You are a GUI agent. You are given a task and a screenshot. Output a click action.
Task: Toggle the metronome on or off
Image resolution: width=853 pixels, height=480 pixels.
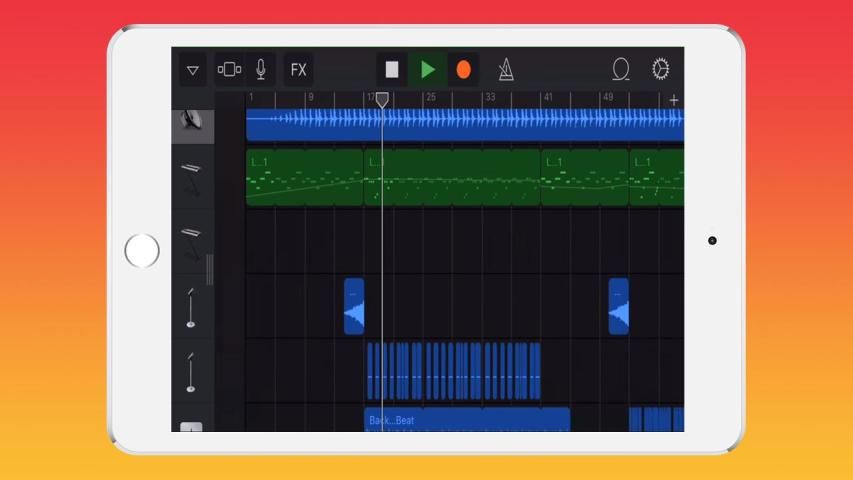[x=506, y=70]
